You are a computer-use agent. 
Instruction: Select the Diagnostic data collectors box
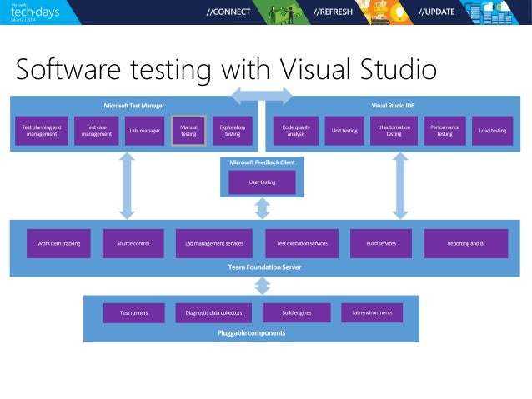pos(213,313)
